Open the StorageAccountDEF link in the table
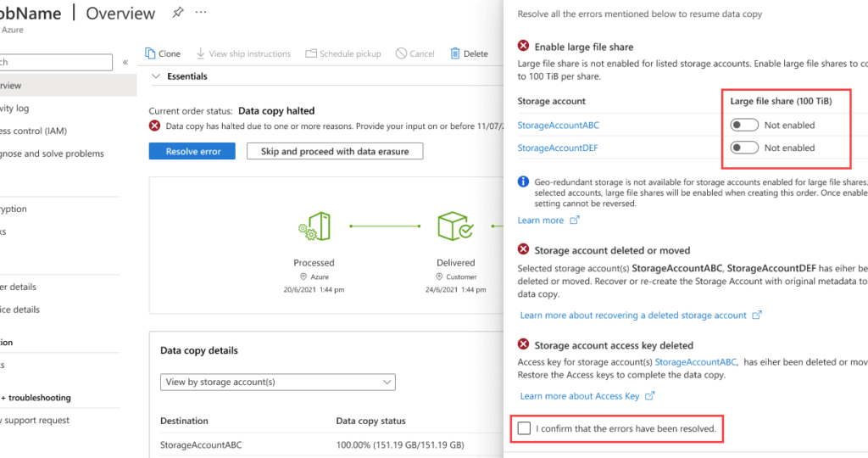Image resolution: width=868 pixels, height=458 pixels. [x=558, y=148]
